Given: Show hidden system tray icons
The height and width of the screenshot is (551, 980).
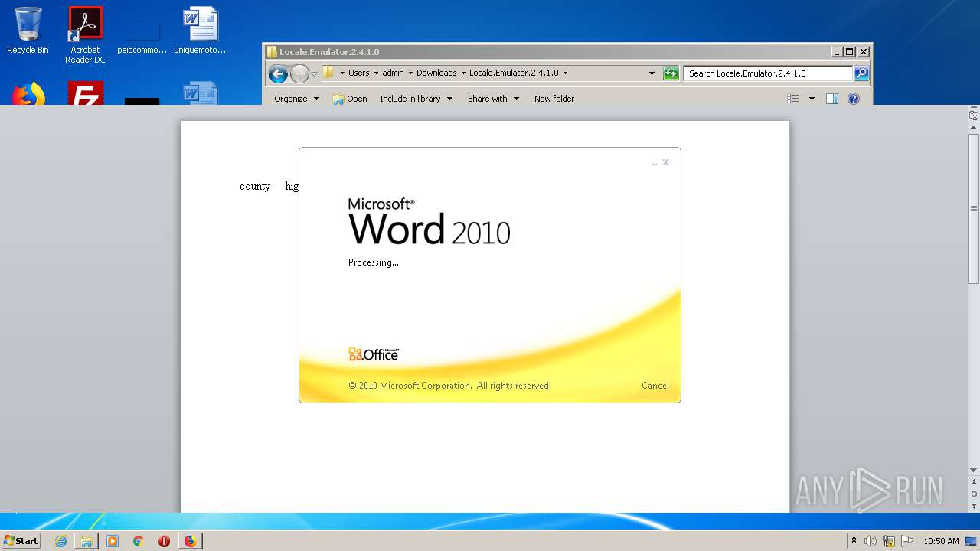Looking at the screenshot, I should click(854, 541).
